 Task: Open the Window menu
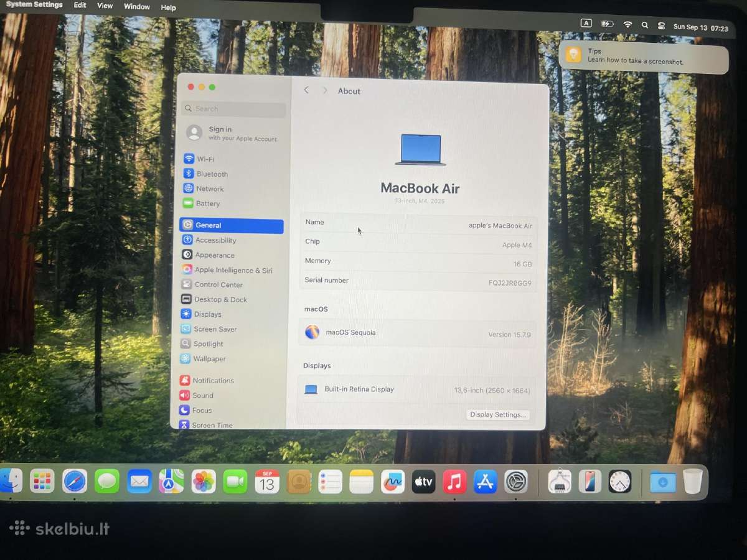pos(137,7)
